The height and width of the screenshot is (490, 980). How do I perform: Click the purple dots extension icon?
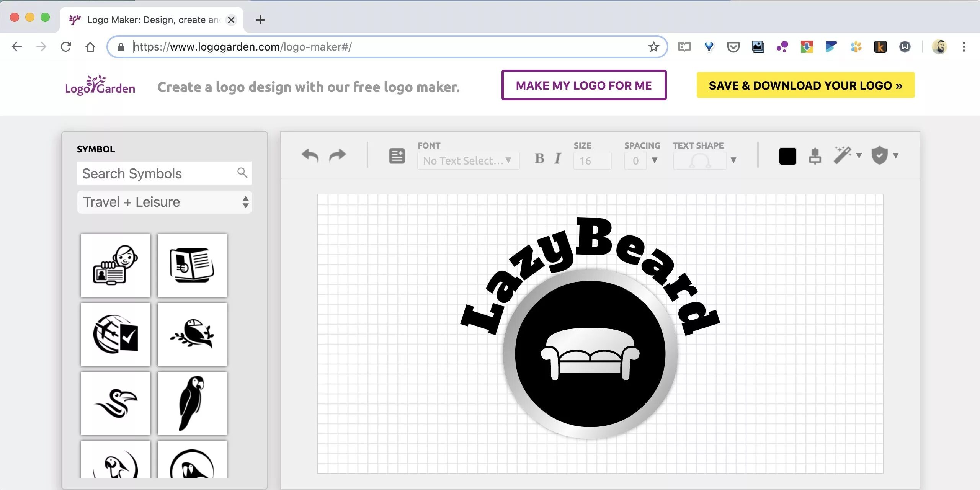click(782, 47)
